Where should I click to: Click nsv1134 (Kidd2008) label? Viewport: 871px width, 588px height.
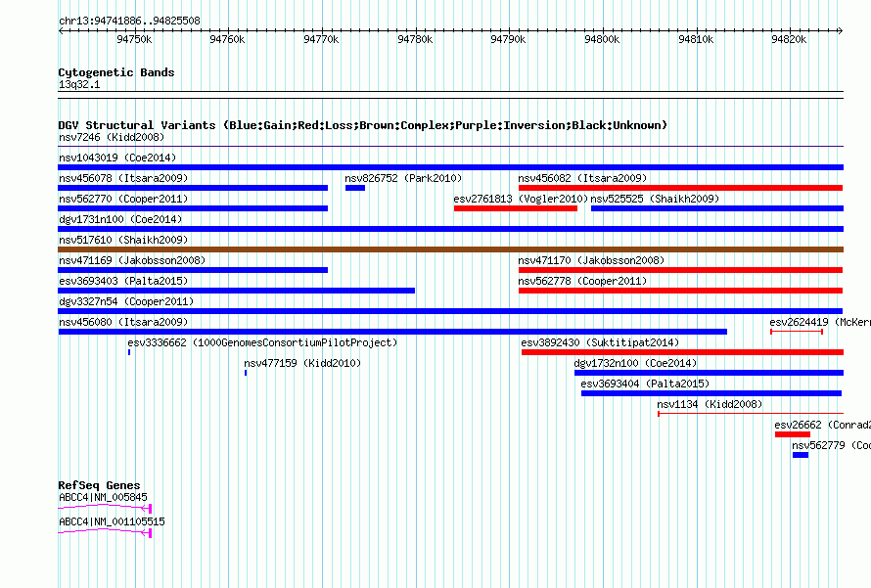point(710,404)
